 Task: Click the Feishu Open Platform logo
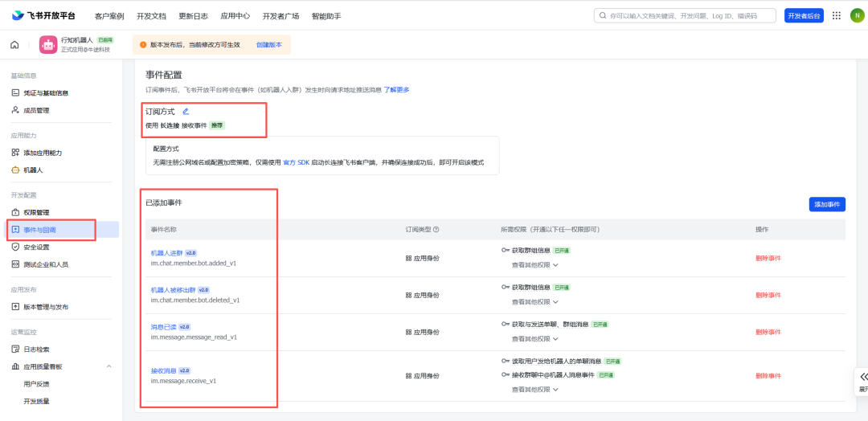click(43, 15)
